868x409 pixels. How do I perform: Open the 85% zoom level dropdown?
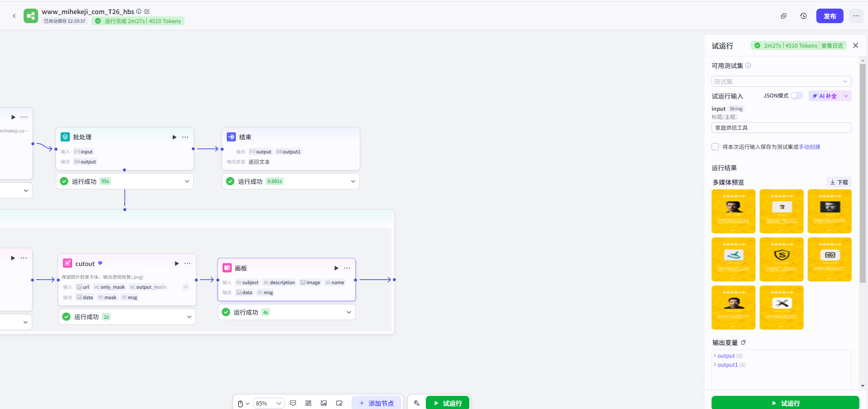pyautogui.click(x=268, y=403)
